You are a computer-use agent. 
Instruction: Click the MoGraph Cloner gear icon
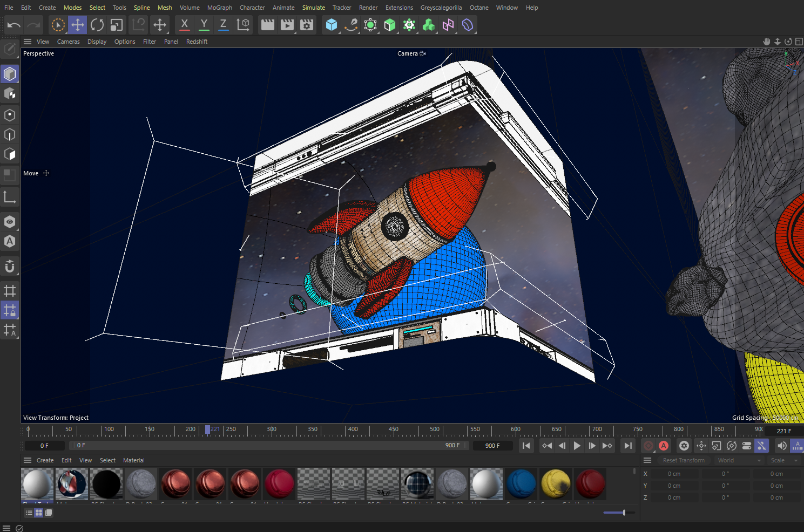click(x=409, y=25)
